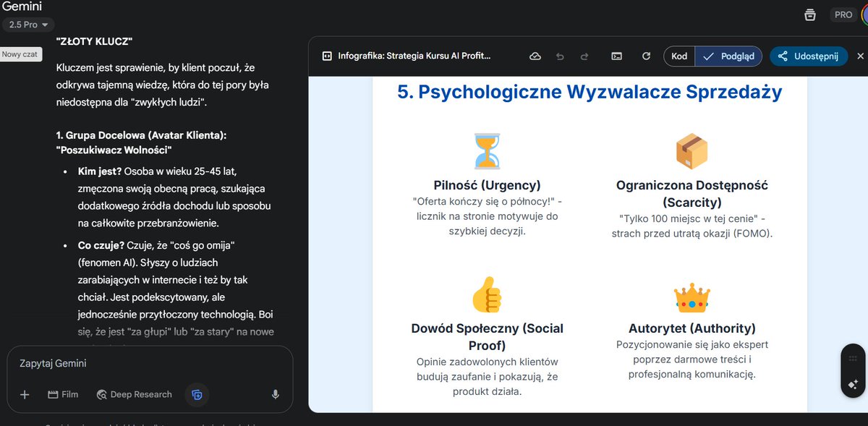The image size is (868, 426).
Task: Click the crown Authority icon
Action: coord(692,297)
